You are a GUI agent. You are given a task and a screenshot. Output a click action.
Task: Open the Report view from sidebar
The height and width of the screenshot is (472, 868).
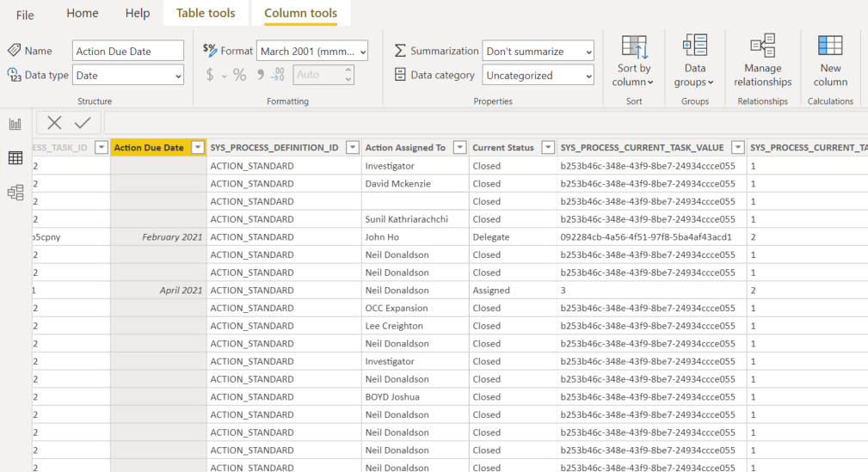coord(15,124)
